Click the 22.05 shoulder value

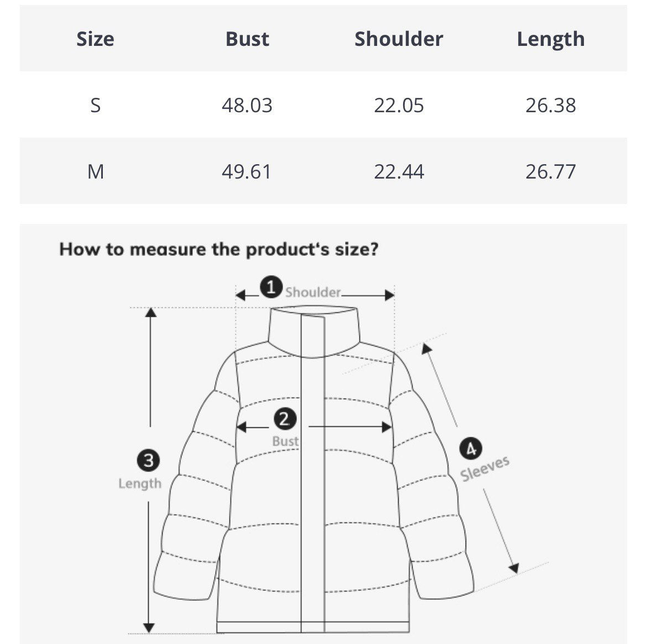[399, 105]
